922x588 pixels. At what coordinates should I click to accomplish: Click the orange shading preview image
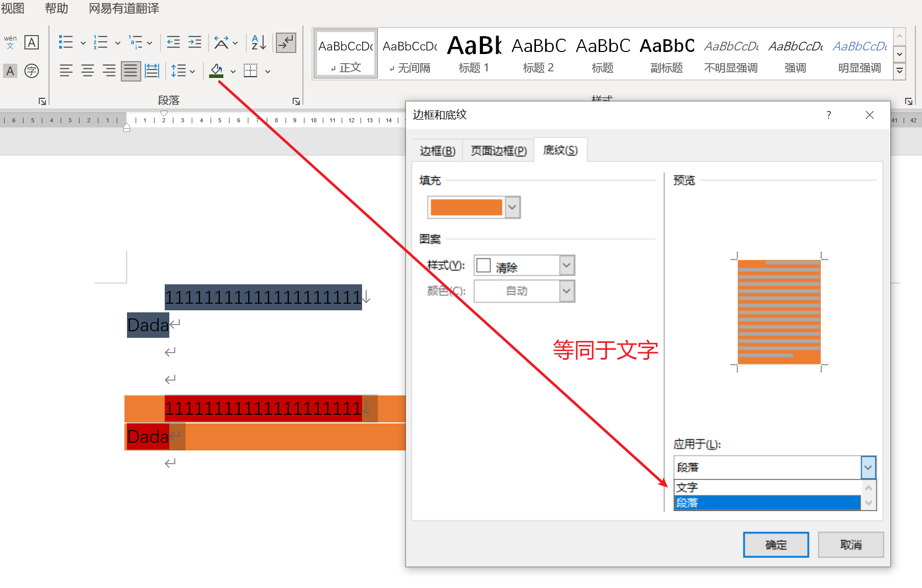(x=779, y=312)
